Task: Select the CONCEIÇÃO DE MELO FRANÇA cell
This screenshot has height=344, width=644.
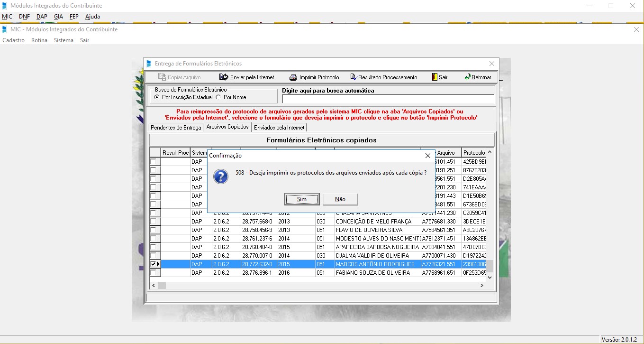Action: [x=378, y=222]
